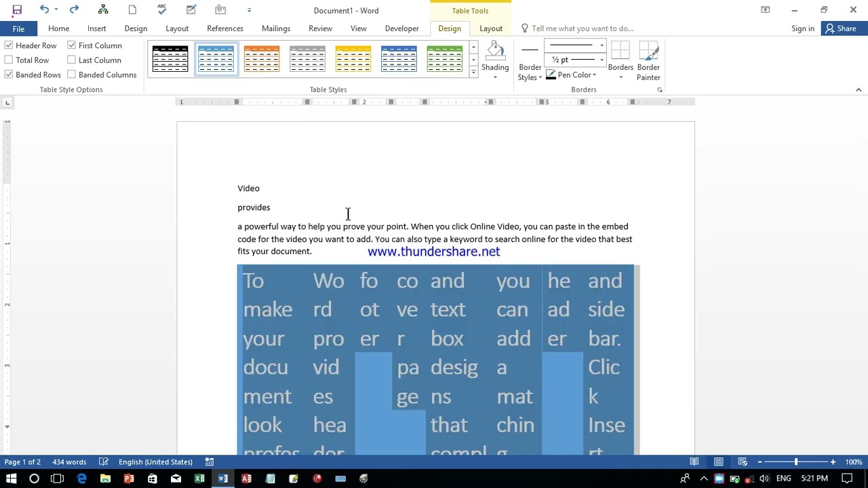The height and width of the screenshot is (488, 868).
Task: Enable the Total Row checkbox
Action: [27, 60]
